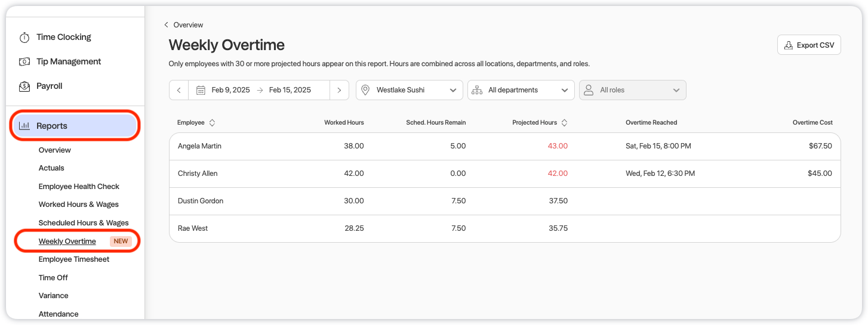Advance to next week using right arrow
868x325 pixels.
[x=339, y=90]
